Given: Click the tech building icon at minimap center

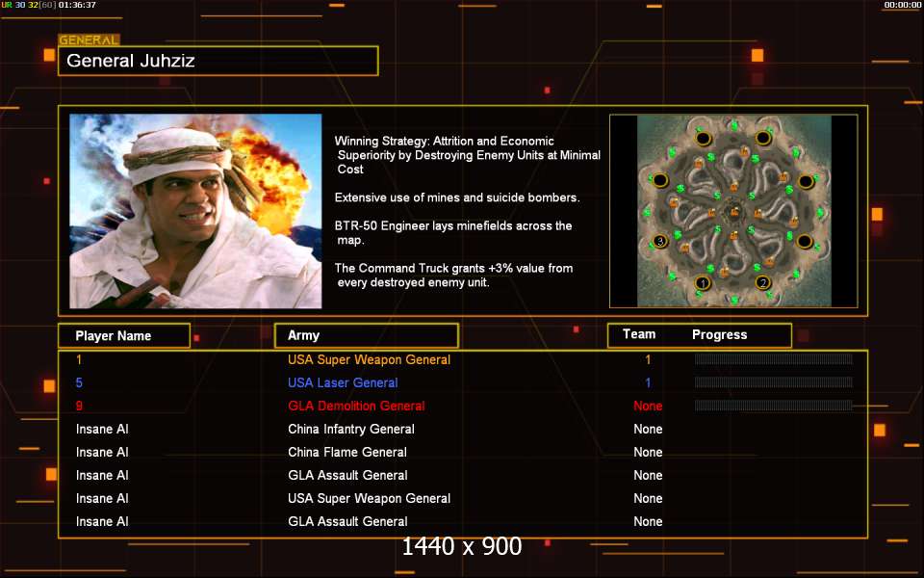Looking at the screenshot, I should coord(734,211).
